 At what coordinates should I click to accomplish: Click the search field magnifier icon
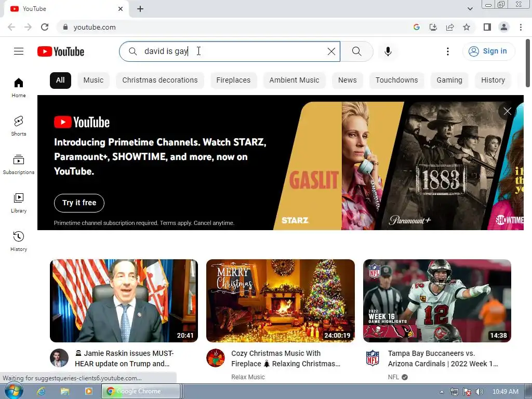tap(132, 51)
